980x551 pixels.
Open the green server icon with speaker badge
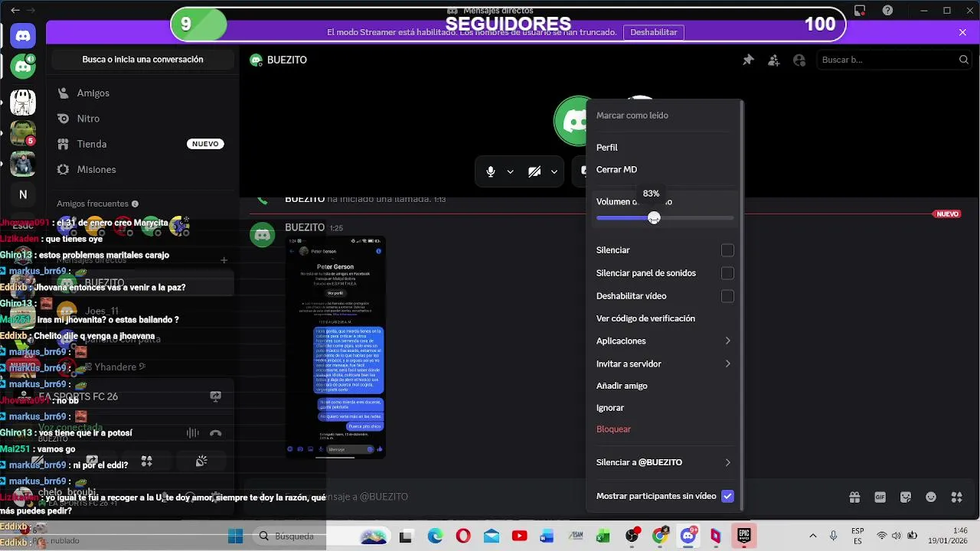[23, 67]
